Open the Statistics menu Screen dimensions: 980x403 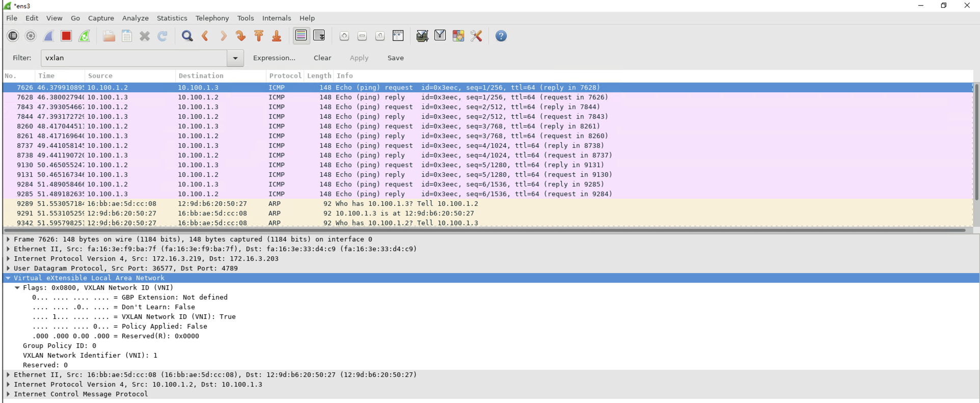pos(172,18)
